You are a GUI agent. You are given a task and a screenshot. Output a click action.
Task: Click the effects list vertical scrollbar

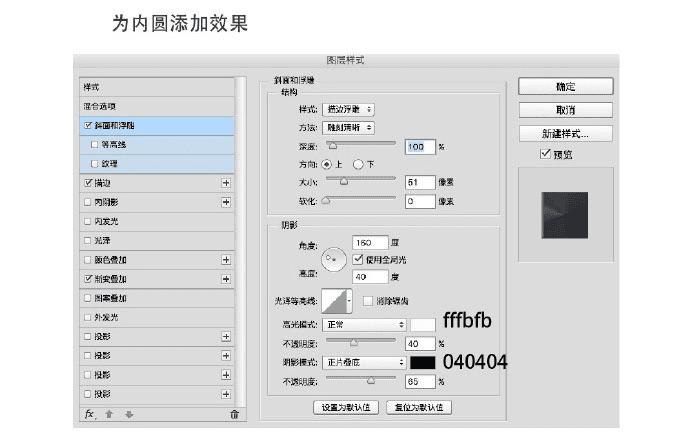pos(240,242)
